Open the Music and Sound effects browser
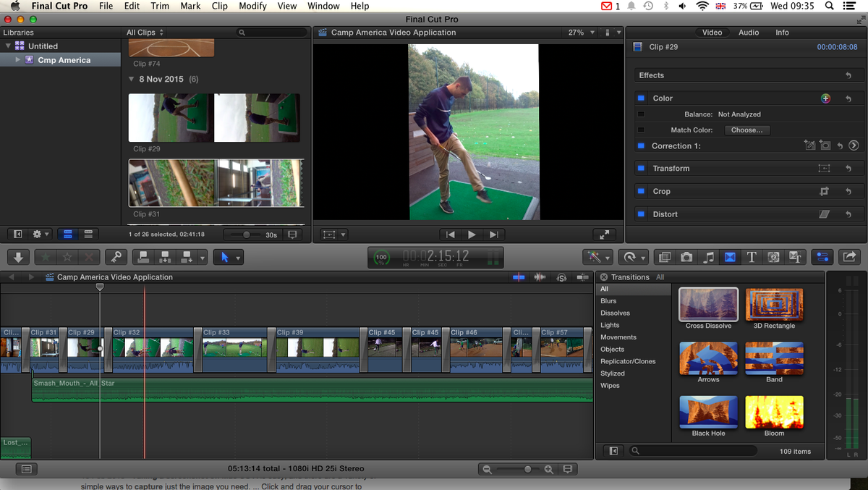The height and width of the screenshot is (490, 868). [x=708, y=257]
